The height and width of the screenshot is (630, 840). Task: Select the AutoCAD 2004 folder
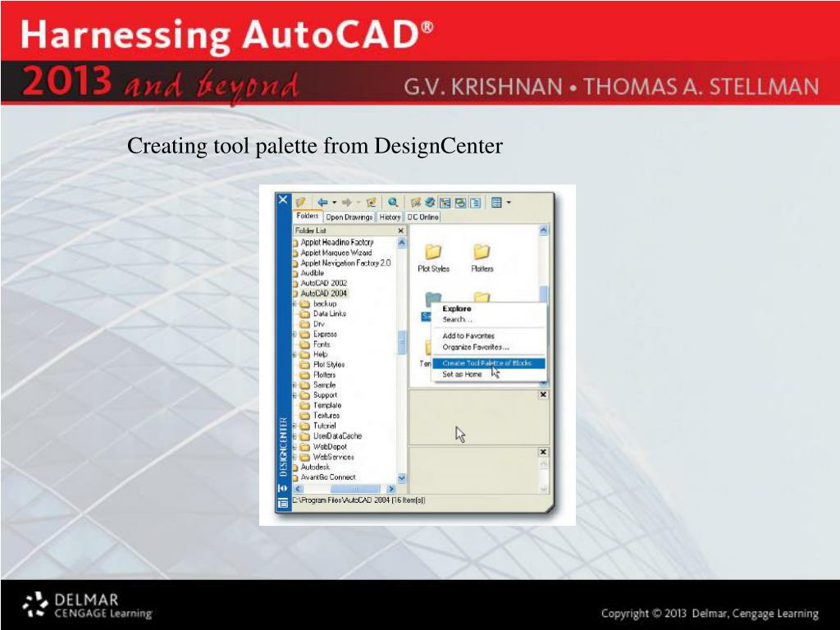pyautogui.click(x=323, y=294)
